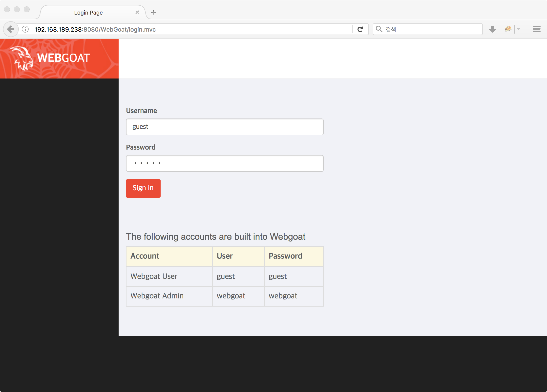Image resolution: width=547 pixels, height=392 pixels.
Task: Open the browser hamburger menu
Action: [x=536, y=29]
